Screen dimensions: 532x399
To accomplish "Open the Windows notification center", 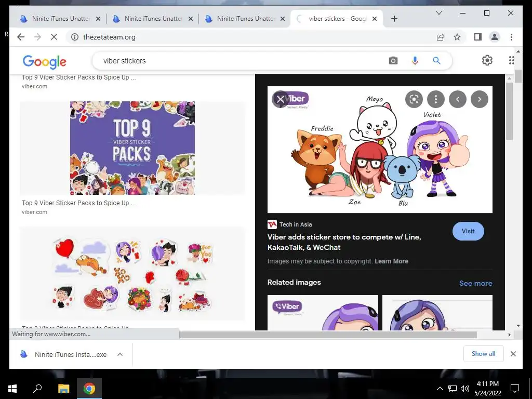I will point(515,389).
